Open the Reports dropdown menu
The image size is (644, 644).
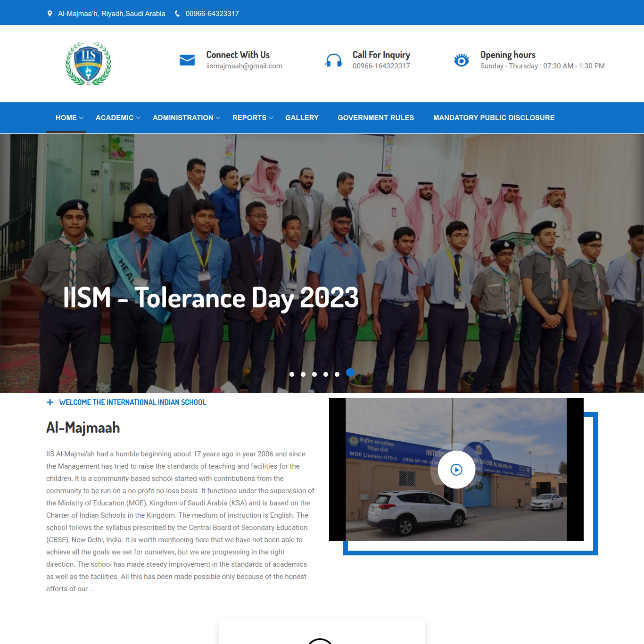(252, 118)
